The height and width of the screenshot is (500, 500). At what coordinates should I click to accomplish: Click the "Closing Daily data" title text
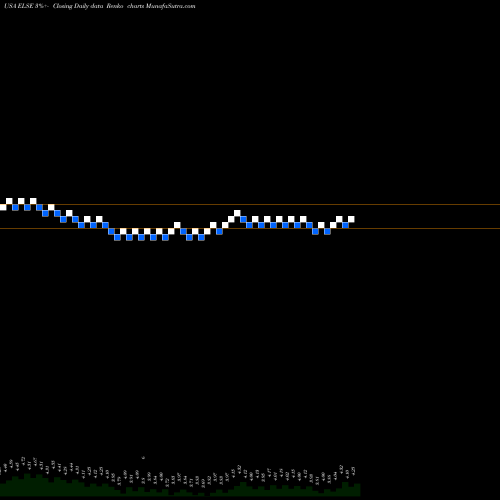(78, 6)
